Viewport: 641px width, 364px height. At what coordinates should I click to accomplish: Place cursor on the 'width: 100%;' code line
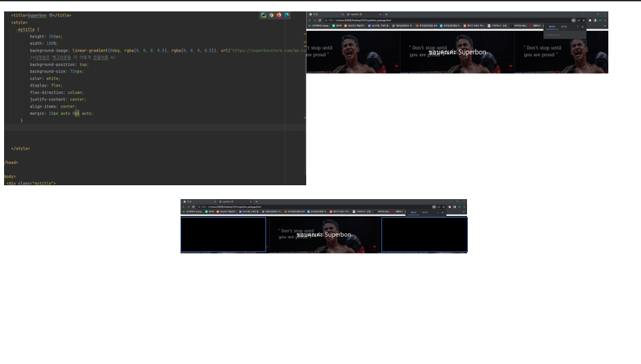[x=44, y=43]
